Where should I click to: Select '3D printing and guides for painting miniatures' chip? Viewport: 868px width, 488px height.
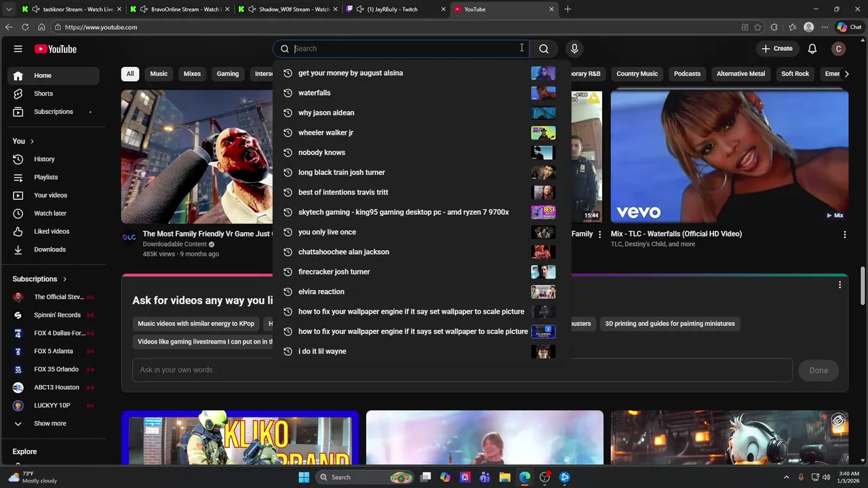[x=670, y=324]
